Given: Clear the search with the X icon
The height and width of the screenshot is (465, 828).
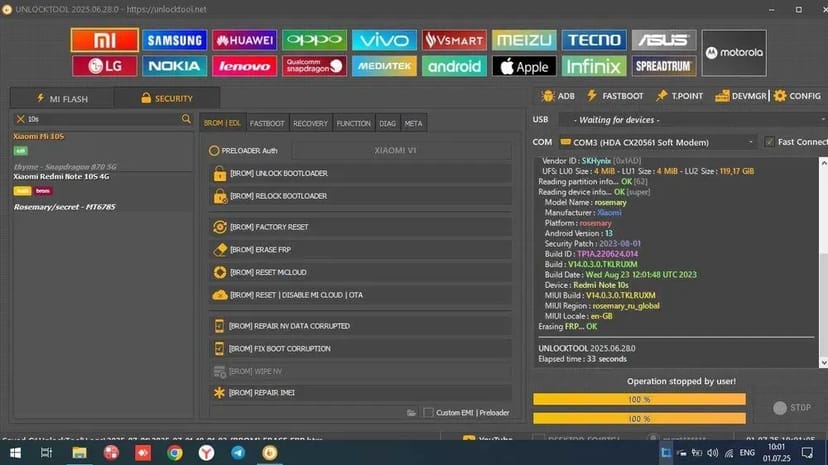Looking at the screenshot, I should [21, 119].
